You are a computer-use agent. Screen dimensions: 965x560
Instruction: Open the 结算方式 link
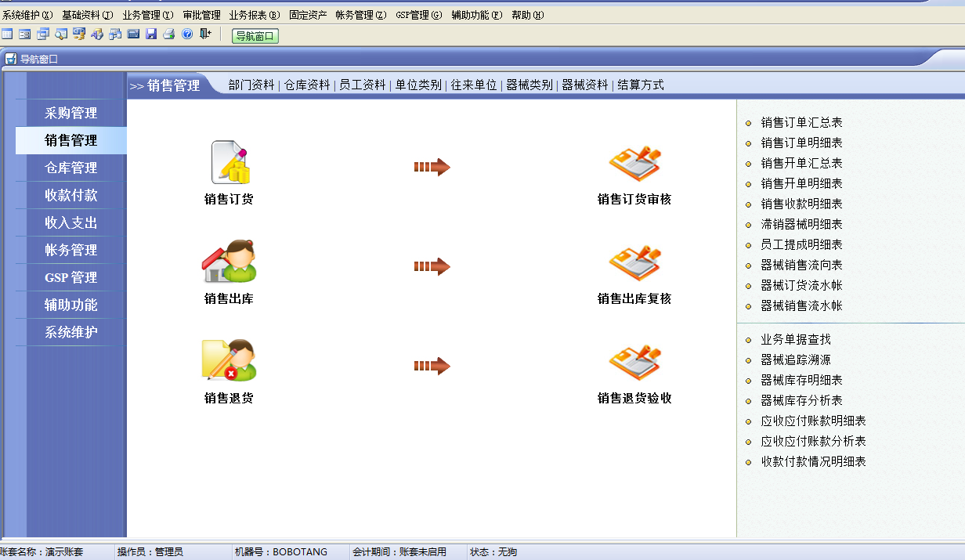point(641,85)
